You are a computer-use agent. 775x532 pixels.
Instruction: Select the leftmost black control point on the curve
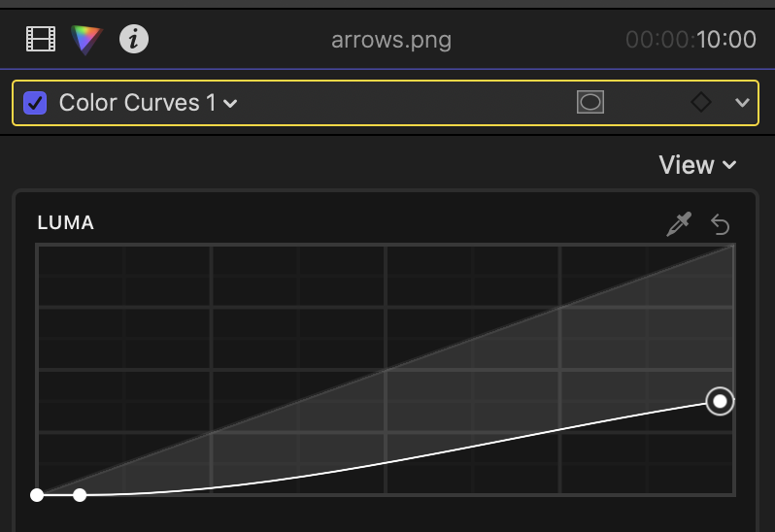[37, 495]
